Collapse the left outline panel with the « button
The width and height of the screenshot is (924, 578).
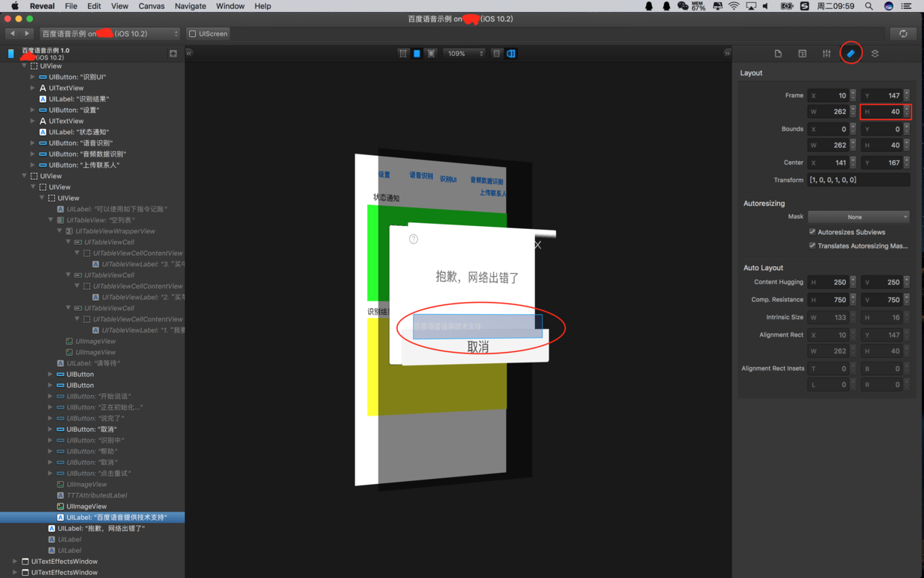(189, 53)
